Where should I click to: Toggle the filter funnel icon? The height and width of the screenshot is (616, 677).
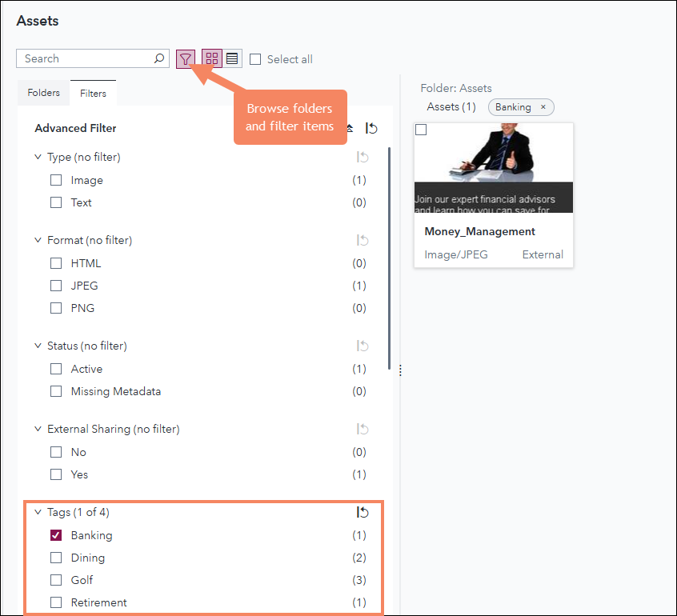[186, 58]
